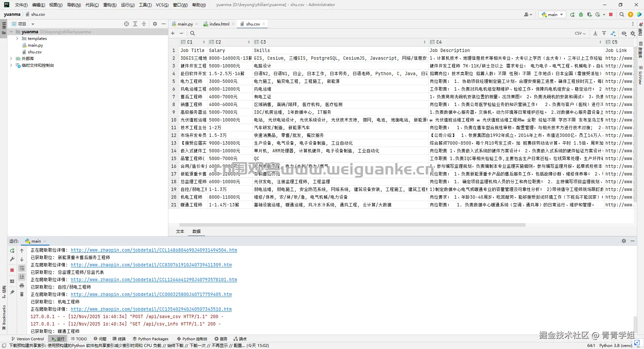
Task: Open a zhaopin.com job detail link in console
Action: 155,250
